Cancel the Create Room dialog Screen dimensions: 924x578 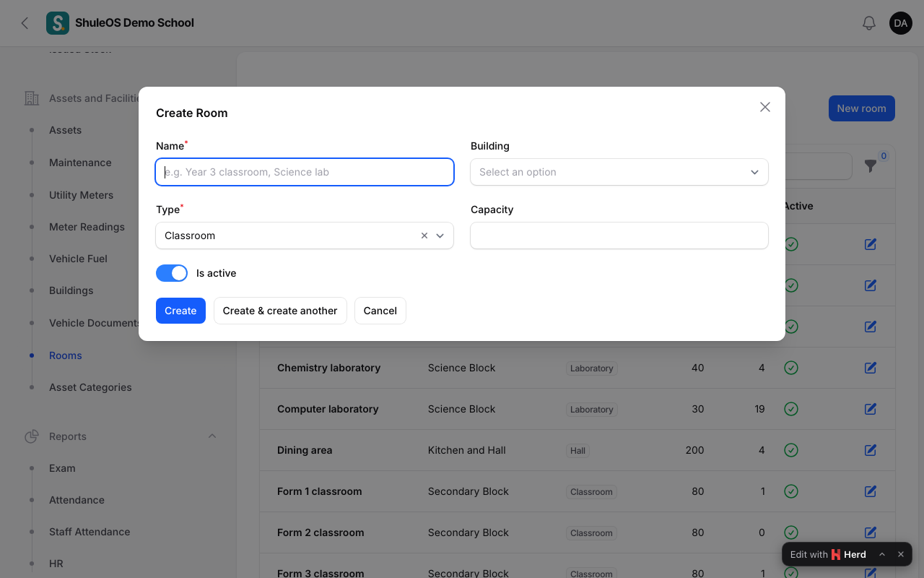click(380, 311)
